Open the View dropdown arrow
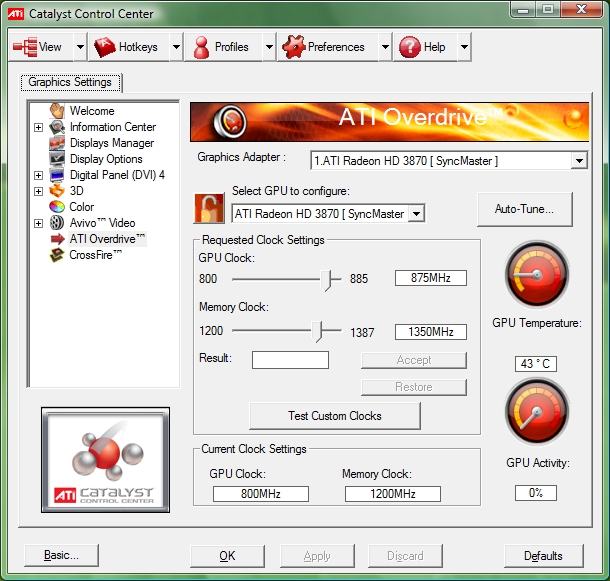This screenshot has height=581, width=610. coord(80,47)
